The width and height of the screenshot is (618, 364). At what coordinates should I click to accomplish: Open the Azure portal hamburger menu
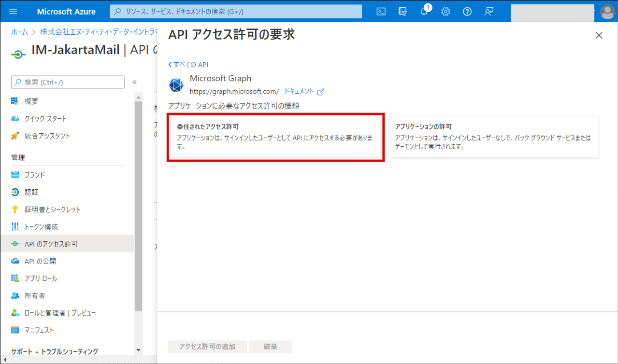pyautogui.click(x=13, y=12)
